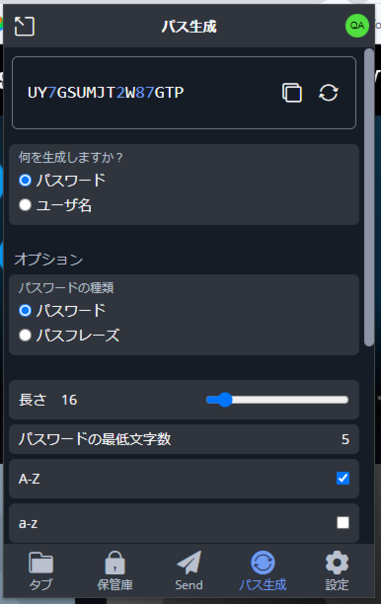This screenshot has width=381, height=604.
Task: Select パスワード under パスワードの種類
Action: click(25, 310)
